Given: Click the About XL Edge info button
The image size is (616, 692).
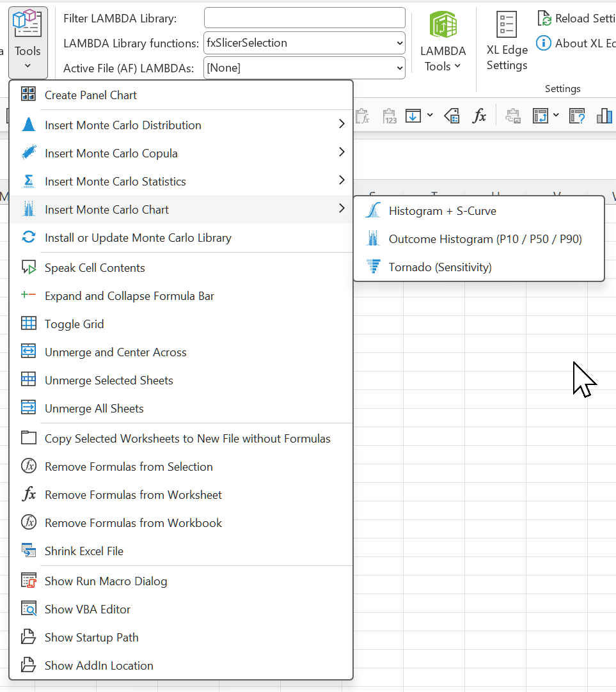Looking at the screenshot, I should [x=576, y=43].
